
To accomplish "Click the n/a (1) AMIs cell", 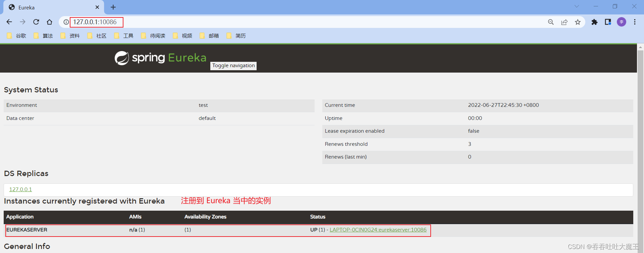I will pos(137,230).
